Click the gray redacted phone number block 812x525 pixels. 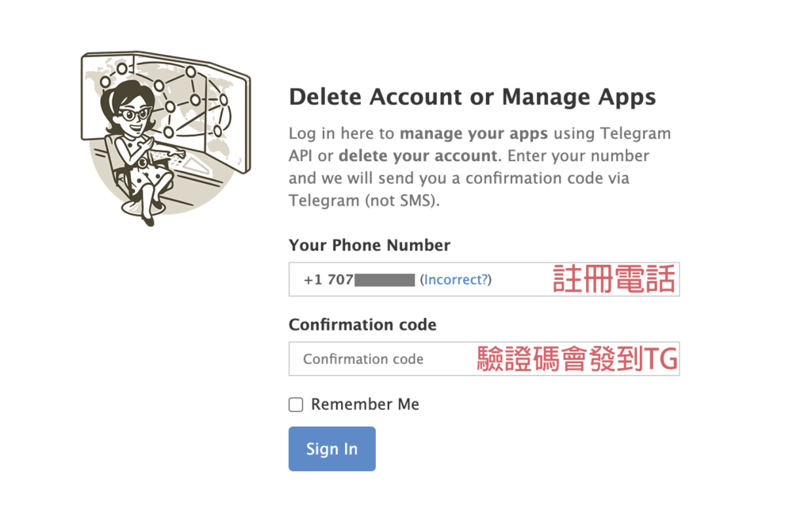click(385, 279)
